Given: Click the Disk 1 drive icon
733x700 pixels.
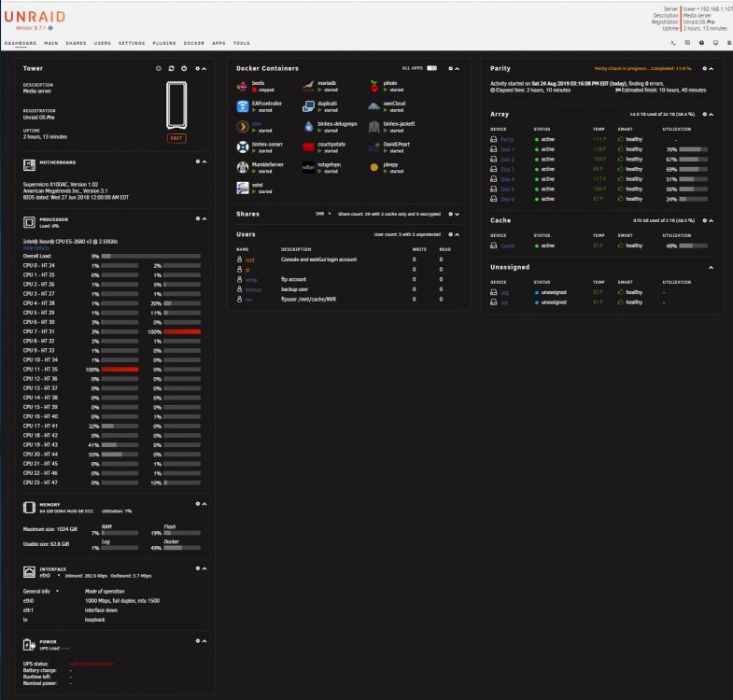Looking at the screenshot, I should pyautogui.click(x=493, y=149).
